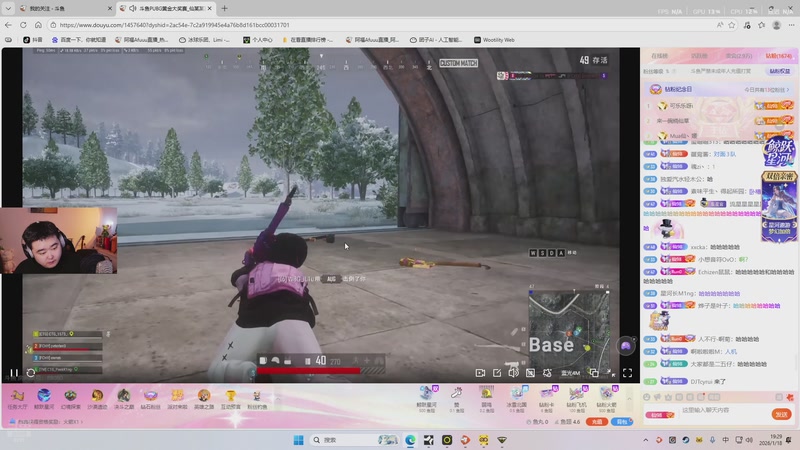Open the 个人中心 bookmark
800x450 pixels.
pyautogui.click(x=258, y=40)
